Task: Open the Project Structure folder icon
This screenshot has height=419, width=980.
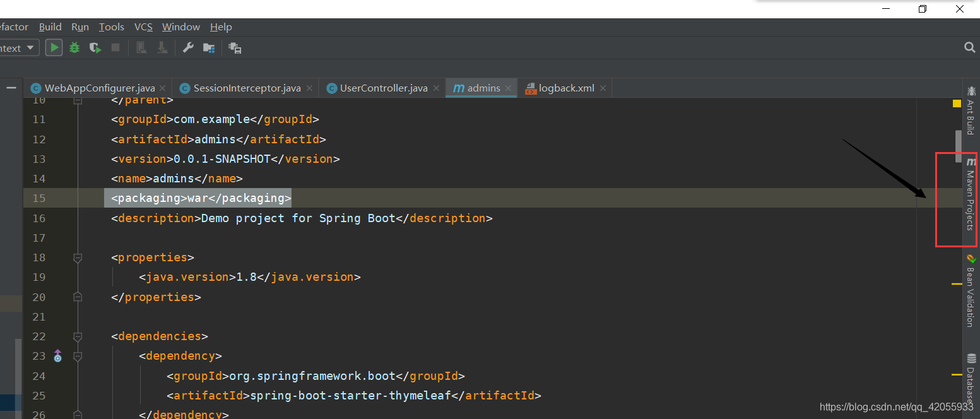Action: pos(208,47)
